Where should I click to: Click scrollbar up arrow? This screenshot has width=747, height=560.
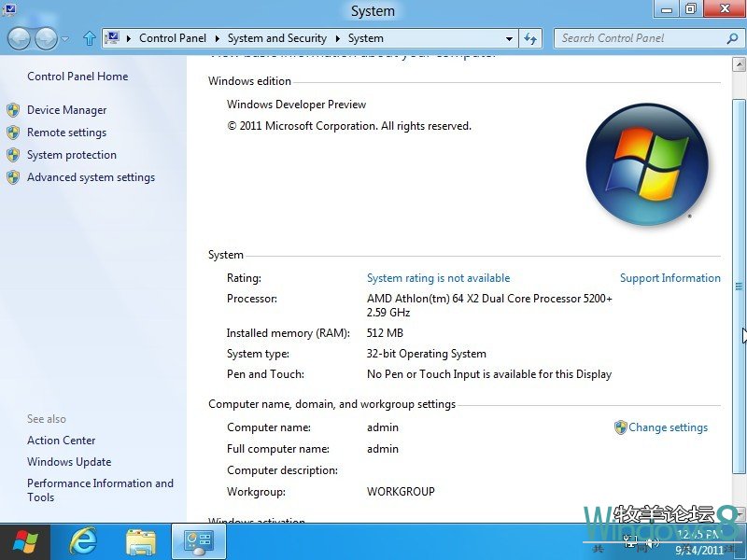click(739, 64)
